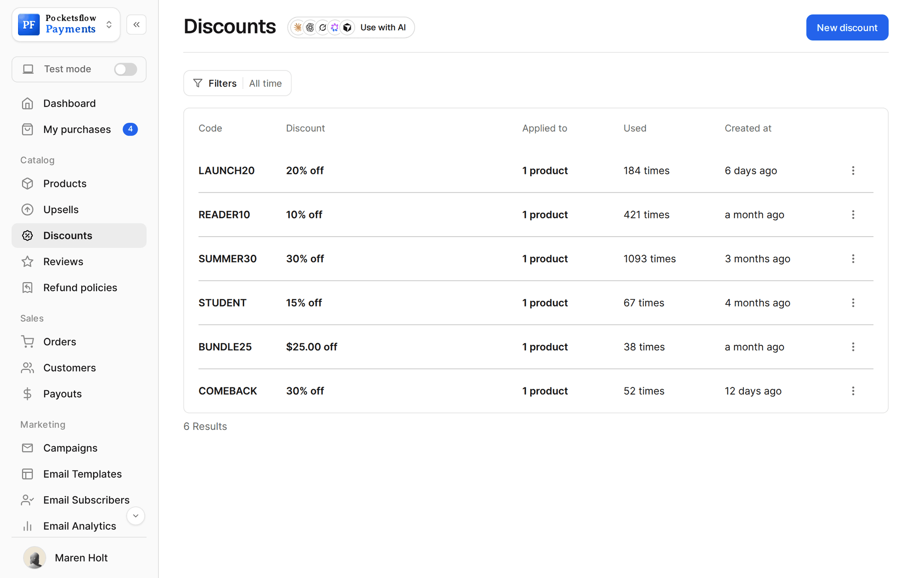924x578 pixels.
Task: Open Products in the Catalog section
Action: [x=79, y=184]
